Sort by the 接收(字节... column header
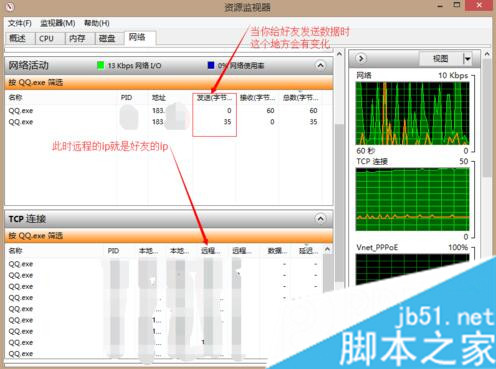 (x=257, y=98)
